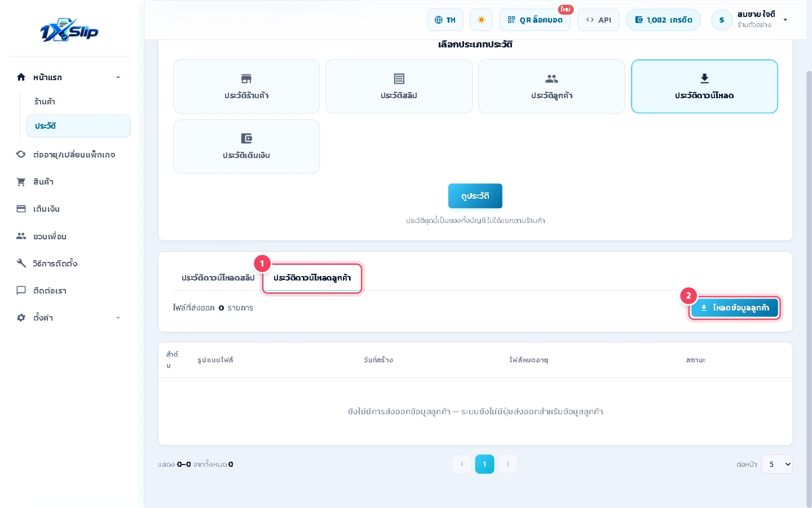Collapse the หน้าแรก sidebar section
This screenshot has height=508, width=812.
coord(118,77)
